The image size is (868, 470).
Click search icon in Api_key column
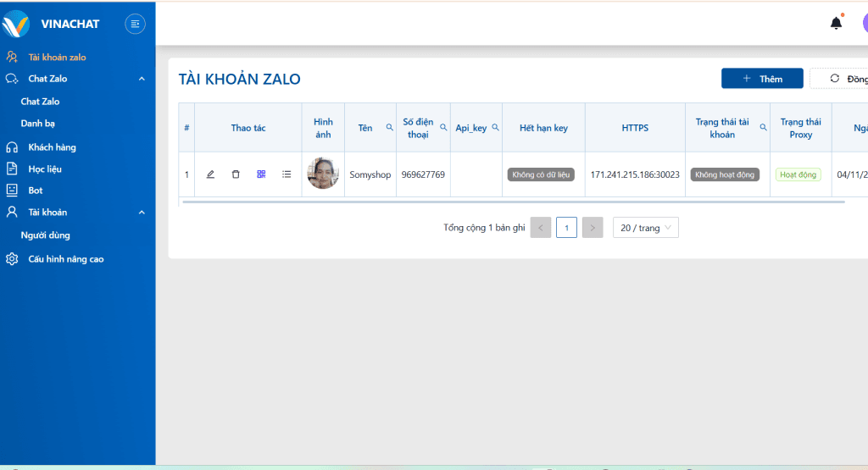click(496, 128)
